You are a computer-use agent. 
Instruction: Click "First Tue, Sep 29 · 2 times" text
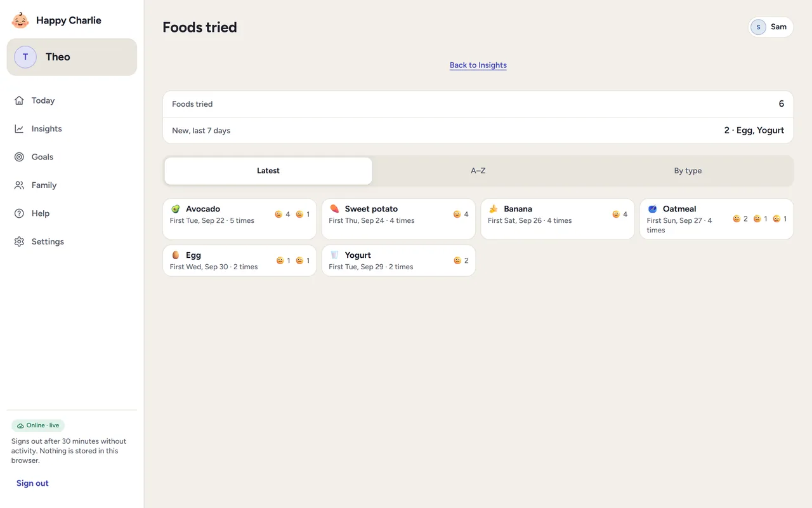pos(371,267)
